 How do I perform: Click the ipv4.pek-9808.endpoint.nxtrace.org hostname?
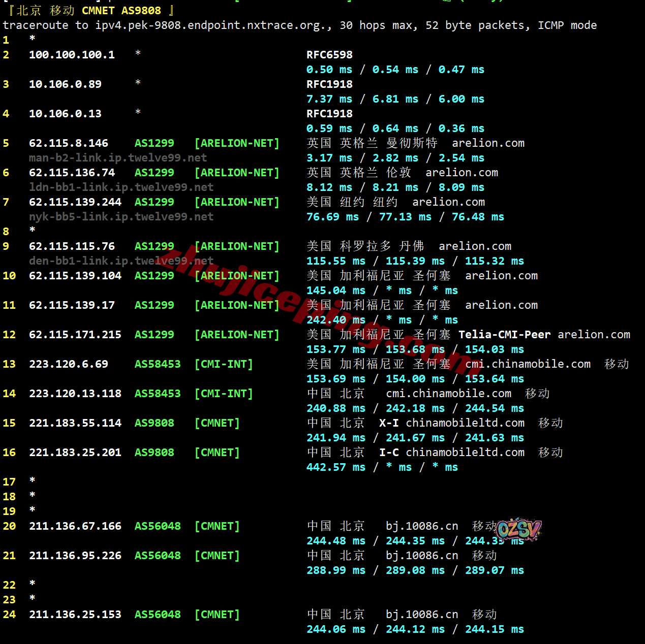pyautogui.click(x=212, y=25)
